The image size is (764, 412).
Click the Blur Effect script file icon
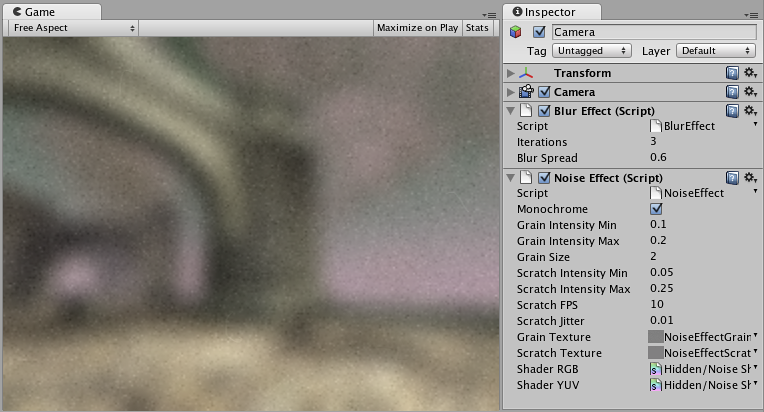(x=526, y=111)
